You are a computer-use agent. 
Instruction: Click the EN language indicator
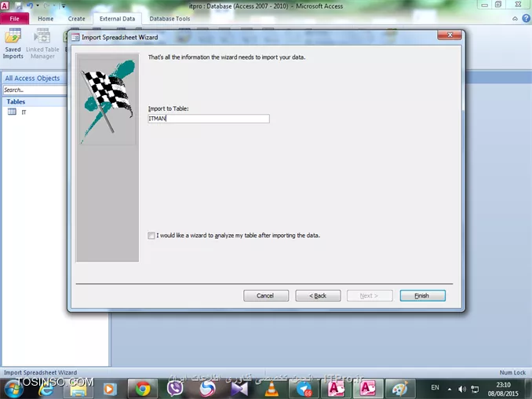click(435, 387)
